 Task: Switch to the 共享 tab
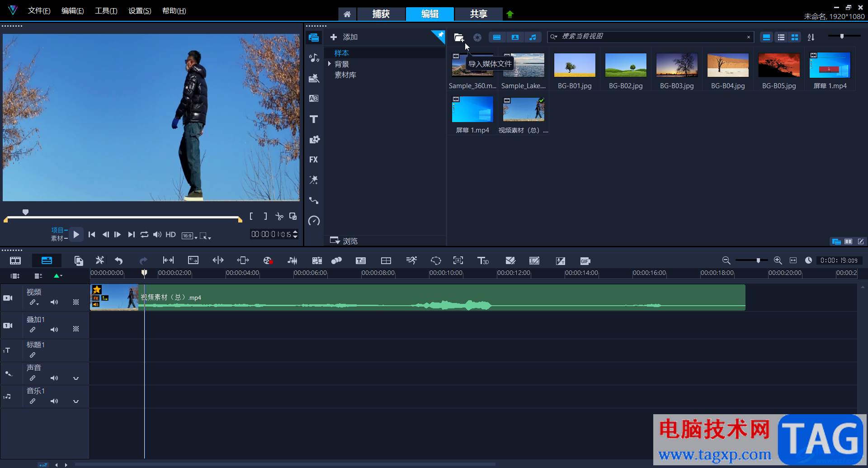click(478, 14)
